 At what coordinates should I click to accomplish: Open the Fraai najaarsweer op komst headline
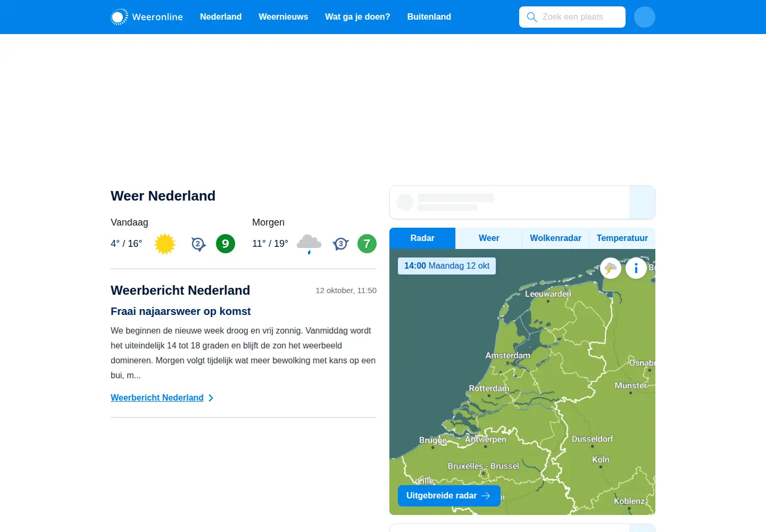point(181,311)
